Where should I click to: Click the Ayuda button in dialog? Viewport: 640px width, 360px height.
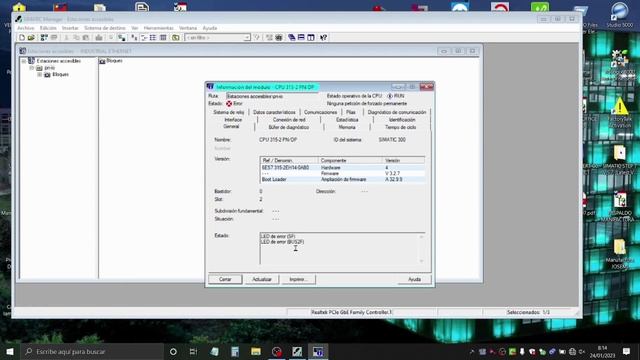[x=414, y=280]
